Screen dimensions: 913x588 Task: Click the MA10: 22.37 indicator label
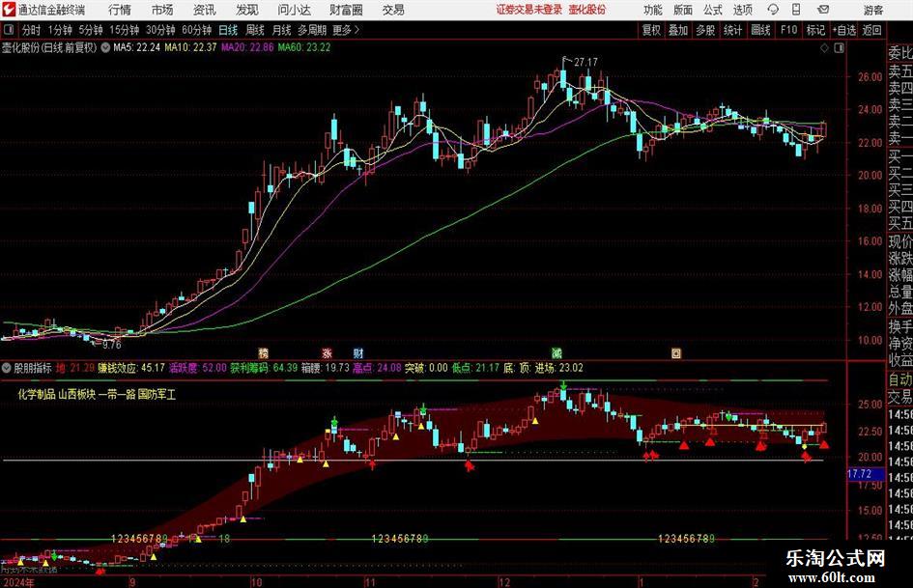pos(191,47)
